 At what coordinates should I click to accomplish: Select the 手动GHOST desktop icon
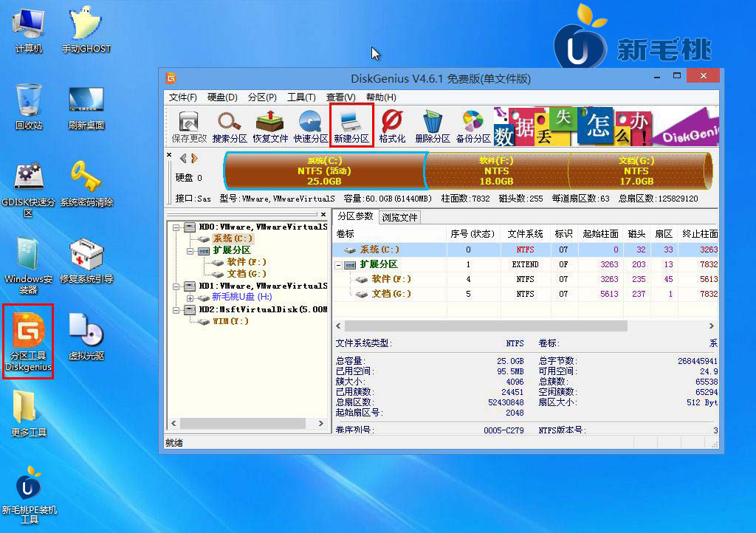tap(86, 30)
